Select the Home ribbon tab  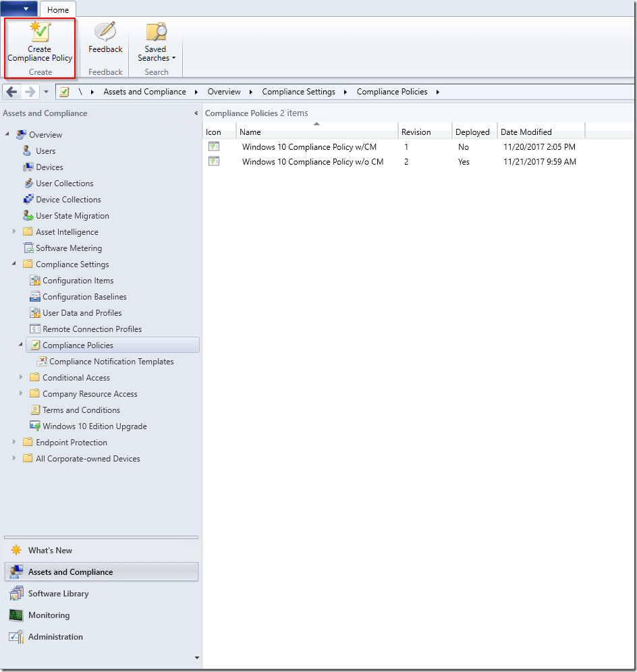coord(58,9)
